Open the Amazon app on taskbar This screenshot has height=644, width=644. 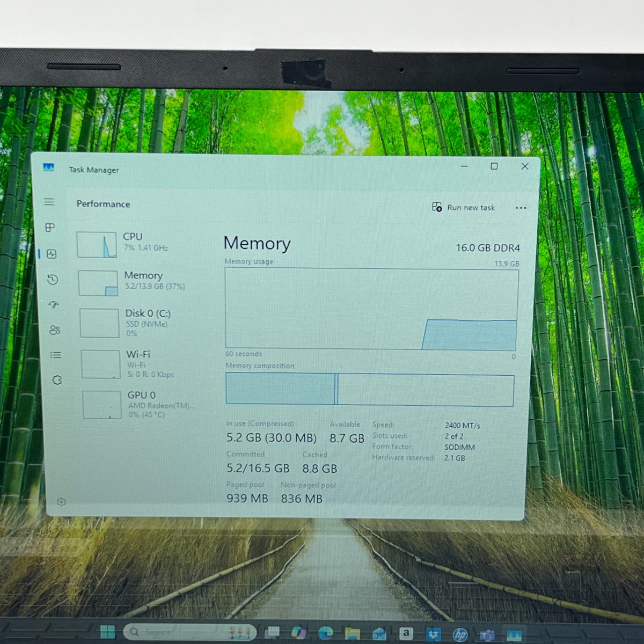tap(406, 633)
